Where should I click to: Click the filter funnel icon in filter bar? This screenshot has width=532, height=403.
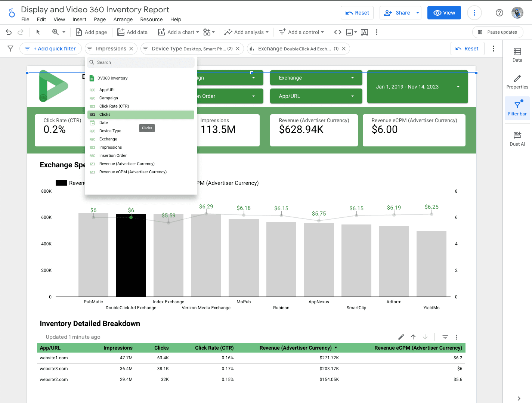point(10,49)
